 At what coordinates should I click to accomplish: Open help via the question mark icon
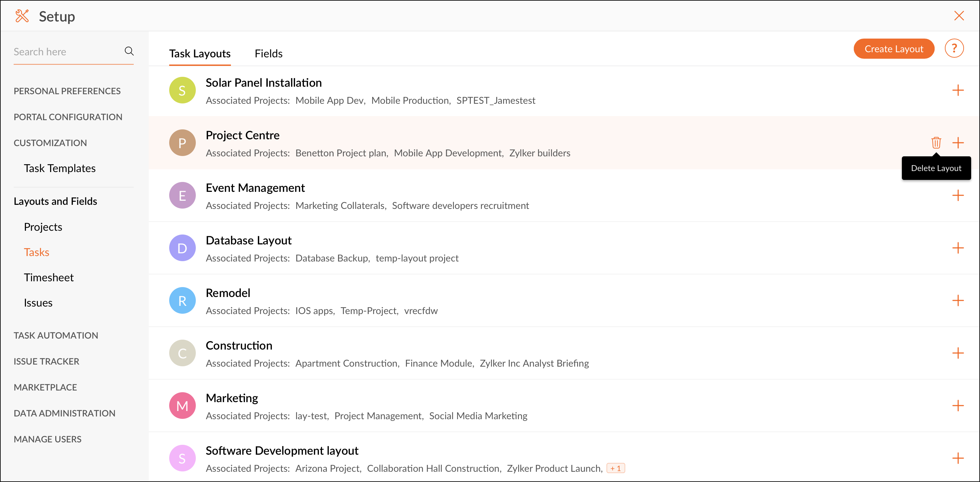point(954,49)
